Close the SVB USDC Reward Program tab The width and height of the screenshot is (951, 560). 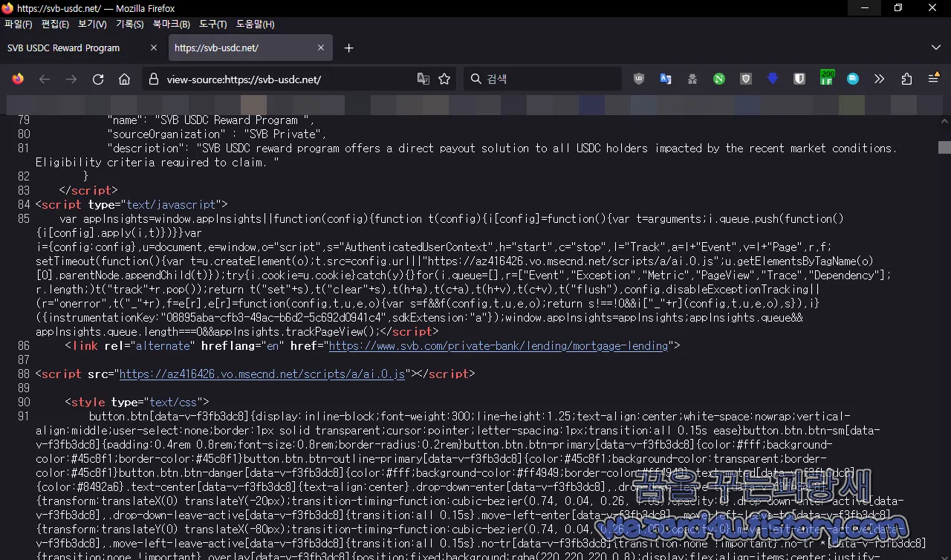tap(154, 48)
